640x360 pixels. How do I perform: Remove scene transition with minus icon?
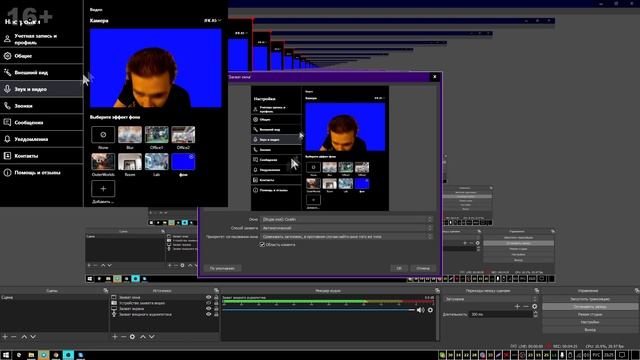pos(526,307)
